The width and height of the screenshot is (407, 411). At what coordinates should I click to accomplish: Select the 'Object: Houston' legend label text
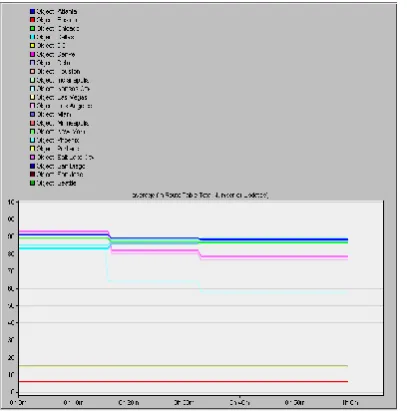58,71
